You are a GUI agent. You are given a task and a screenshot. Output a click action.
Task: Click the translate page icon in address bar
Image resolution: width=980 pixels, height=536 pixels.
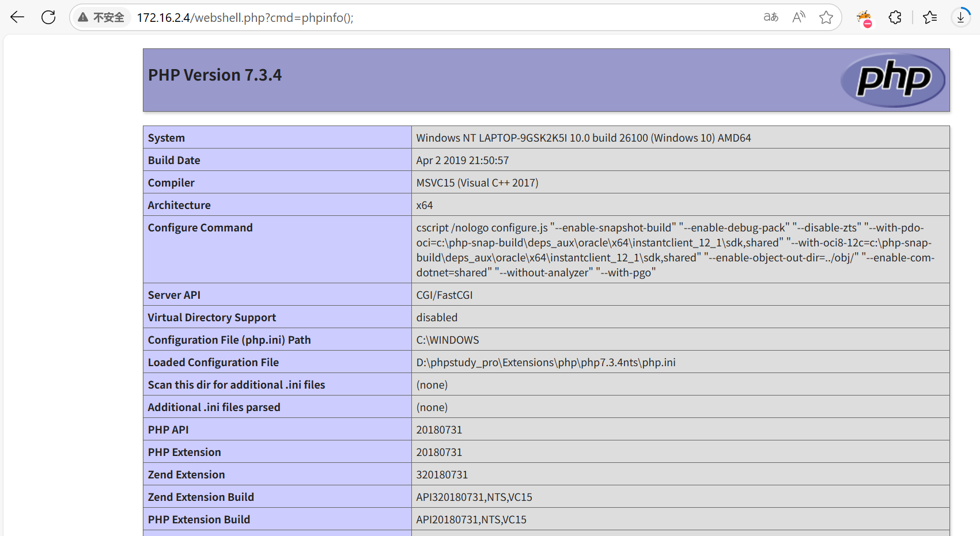(771, 17)
